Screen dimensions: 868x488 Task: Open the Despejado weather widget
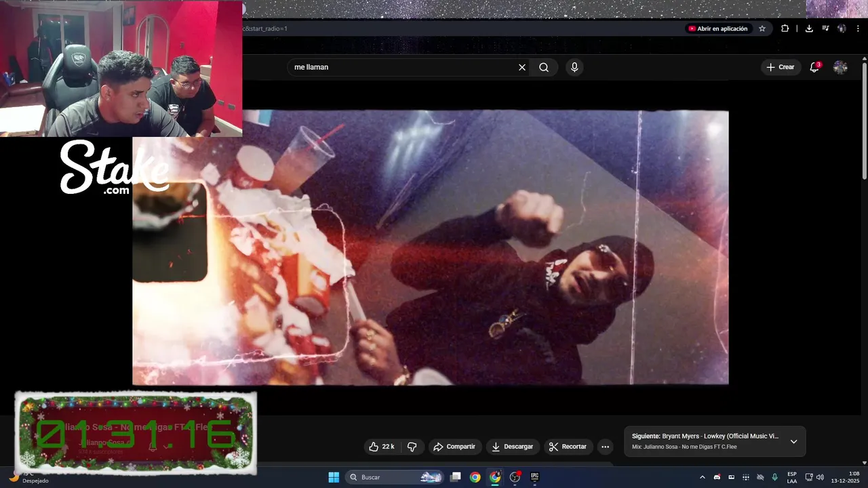tap(30, 477)
